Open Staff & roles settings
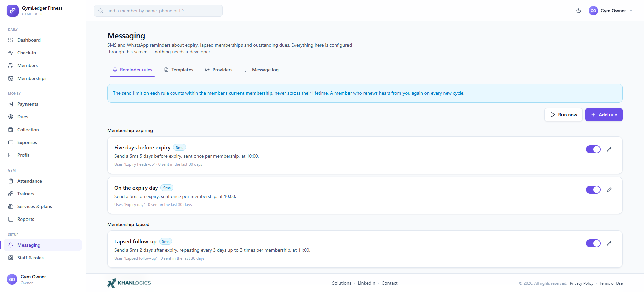Viewport: 644px width, 292px height. pos(43,258)
